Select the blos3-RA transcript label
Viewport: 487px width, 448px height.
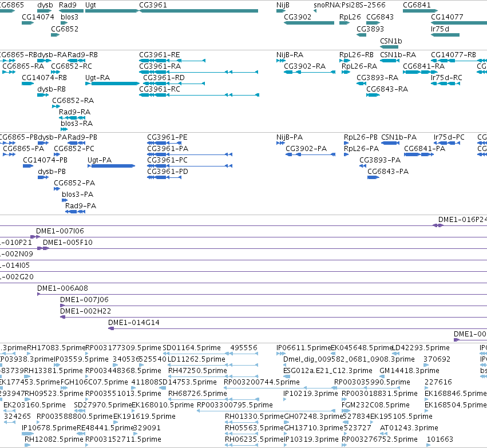pos(77,124)
